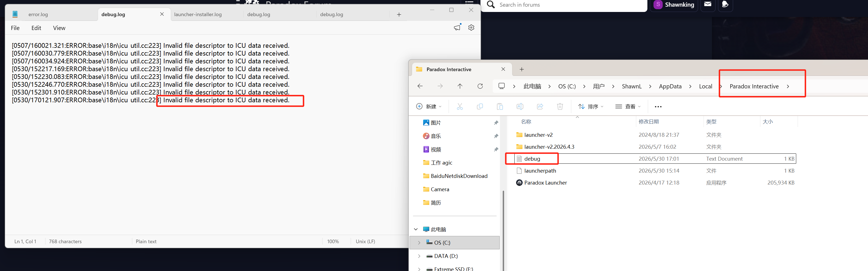This screenshot has width=868, height=271.
Task: Switch to the launcher-installer.log tab
Action: [198, 14]
